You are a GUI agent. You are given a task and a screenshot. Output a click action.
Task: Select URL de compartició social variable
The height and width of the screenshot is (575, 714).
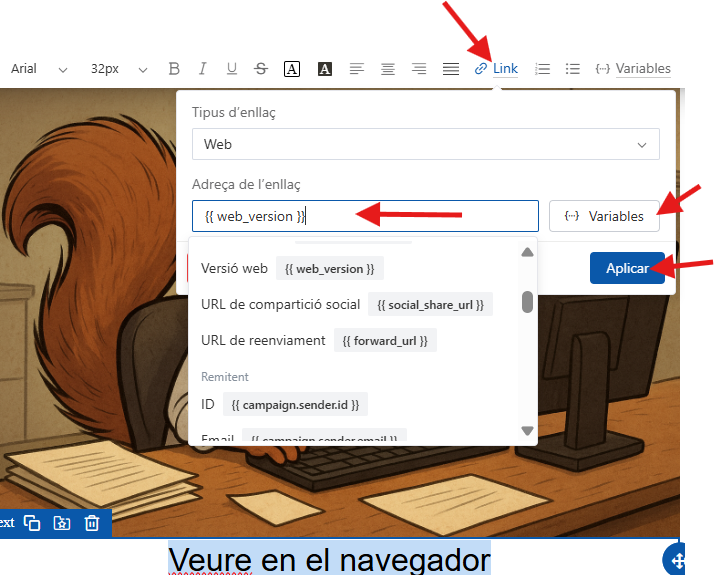(x=347, y=305)
